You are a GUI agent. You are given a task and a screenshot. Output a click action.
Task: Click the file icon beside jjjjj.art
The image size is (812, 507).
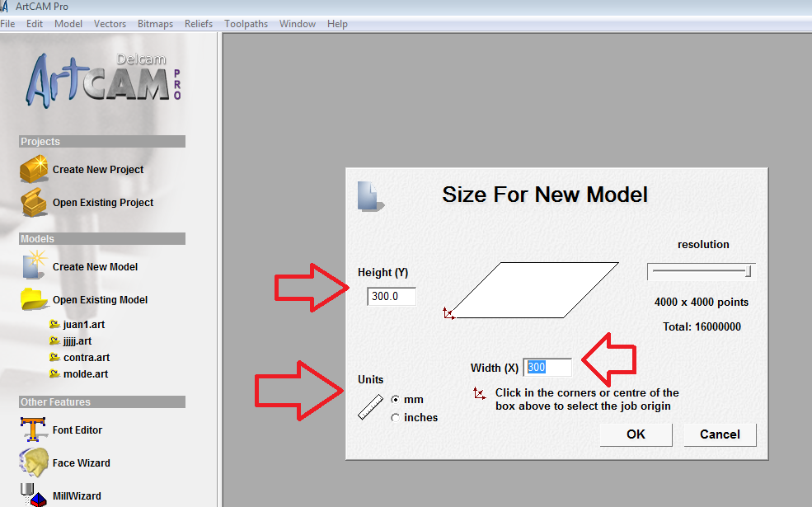pos(54,340)
